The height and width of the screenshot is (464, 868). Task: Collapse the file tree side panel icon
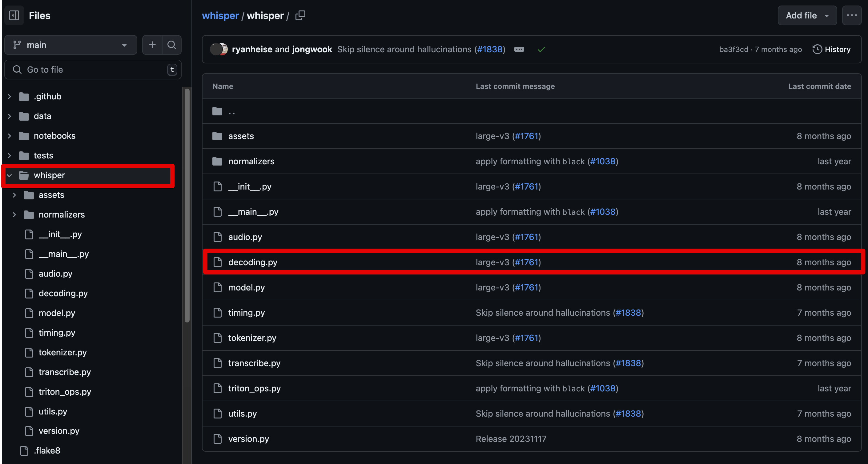click(14, 15)
